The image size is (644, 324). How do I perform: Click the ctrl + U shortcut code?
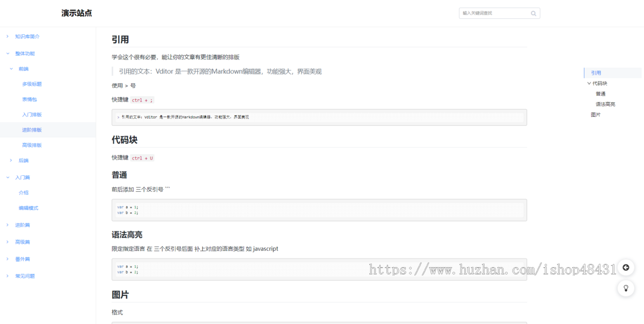pos(142,158)
